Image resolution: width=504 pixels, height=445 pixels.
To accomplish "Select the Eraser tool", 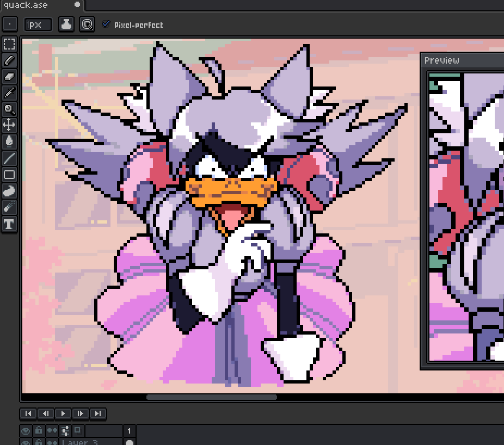I will pos(9,77).
